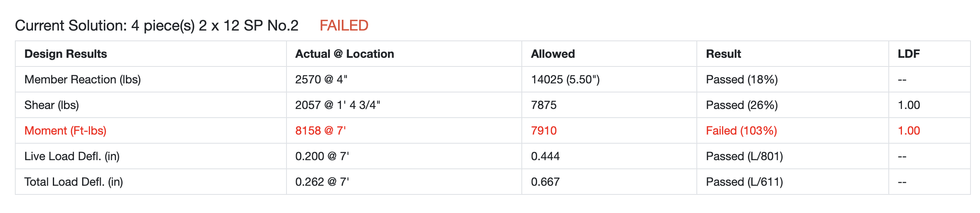
Task: Click the 8158 @ 7' moment value
Action: (320, 130)
